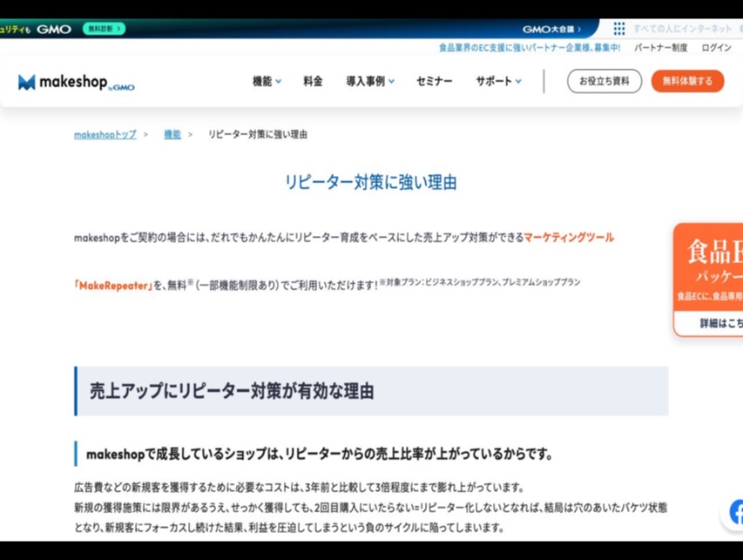Click the ※対象プラン footnote text
Image resolution: width=743 pixels, height=560 pixels.
480,282
